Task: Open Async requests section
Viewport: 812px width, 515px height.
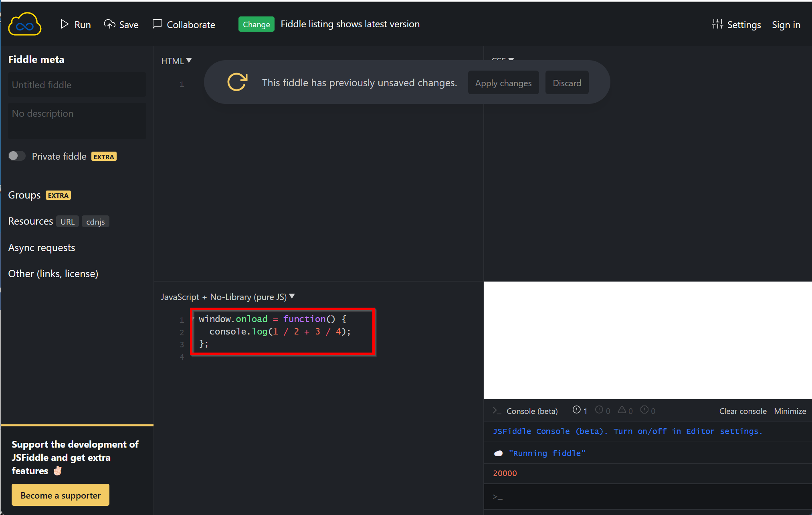Action: coord(42,247)
